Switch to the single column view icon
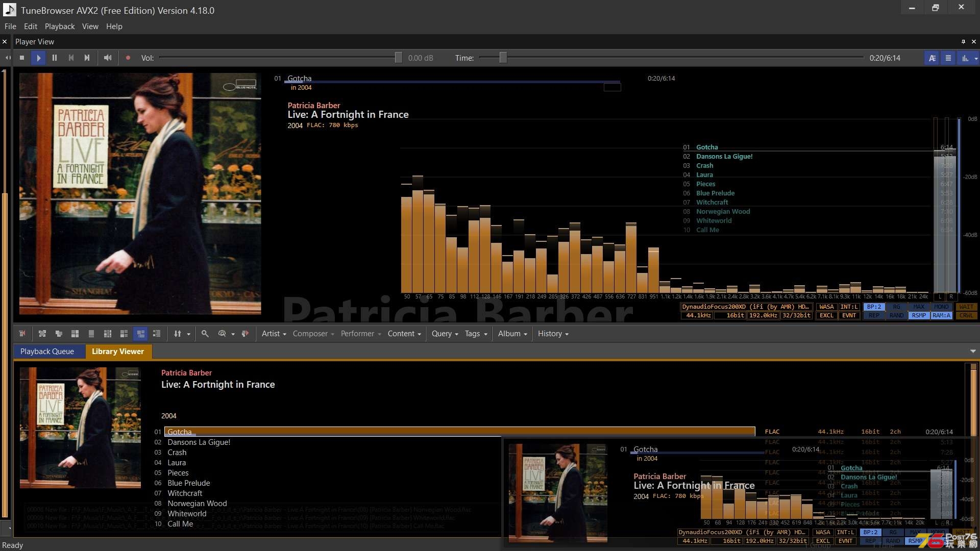The width and height of the screenshot is (980, 551). click(x=91, y=334)
